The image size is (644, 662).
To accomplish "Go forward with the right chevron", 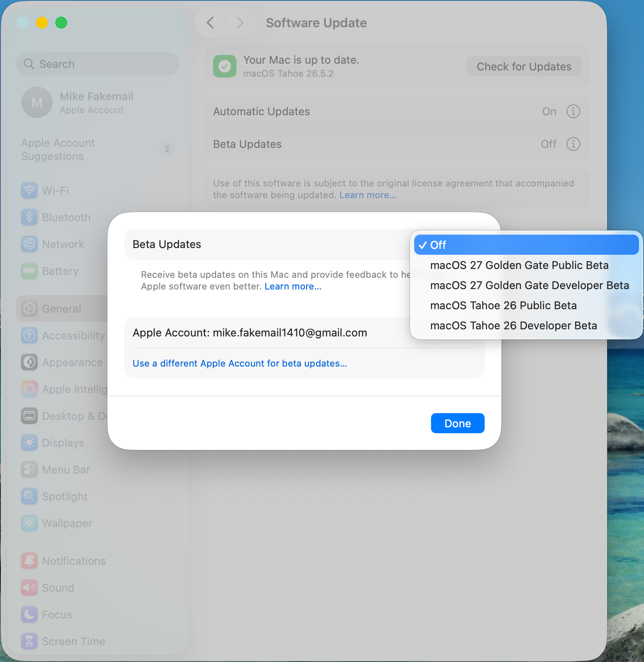I will [x=240, y=23].
